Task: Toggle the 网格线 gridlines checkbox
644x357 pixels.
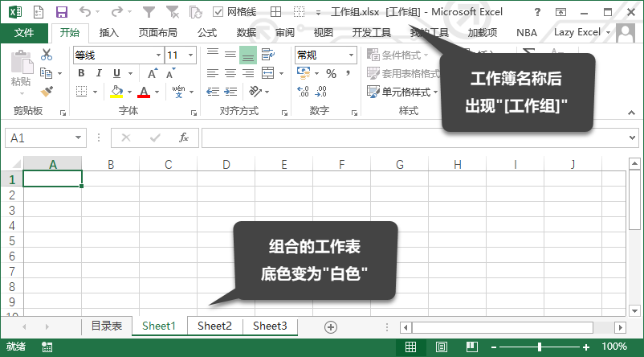Action: [218, 12]
